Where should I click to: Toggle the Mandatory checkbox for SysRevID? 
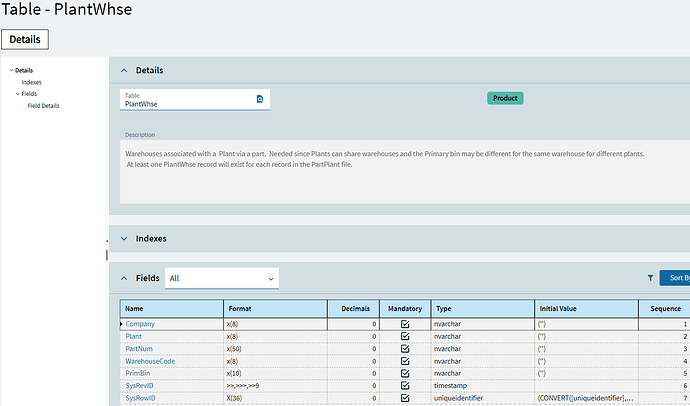[405, 385]
